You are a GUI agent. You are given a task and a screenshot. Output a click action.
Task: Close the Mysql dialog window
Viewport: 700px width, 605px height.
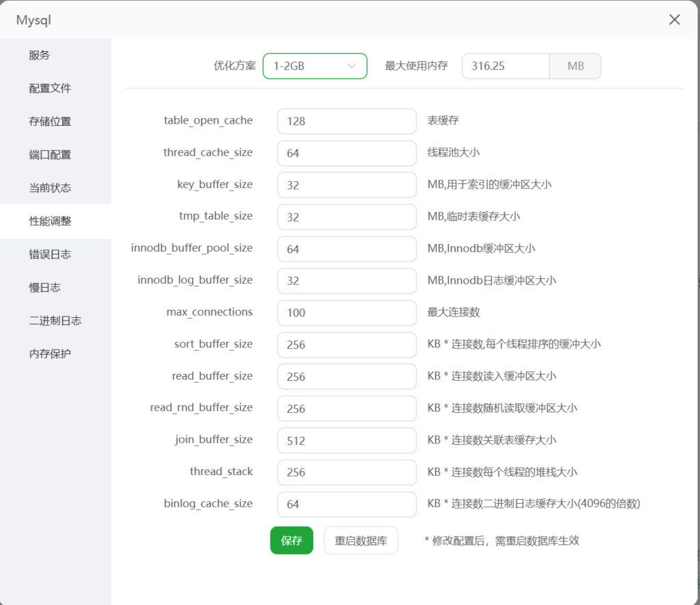click(x=674, y=20)
